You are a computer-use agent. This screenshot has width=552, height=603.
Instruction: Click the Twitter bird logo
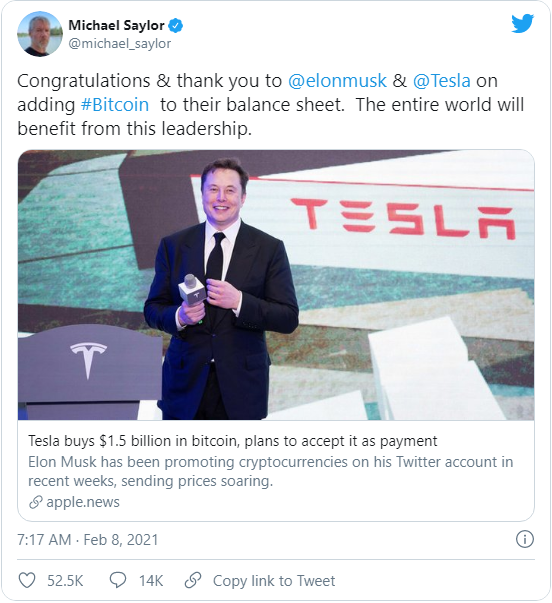pyautogui.click(x=522, y=23)
